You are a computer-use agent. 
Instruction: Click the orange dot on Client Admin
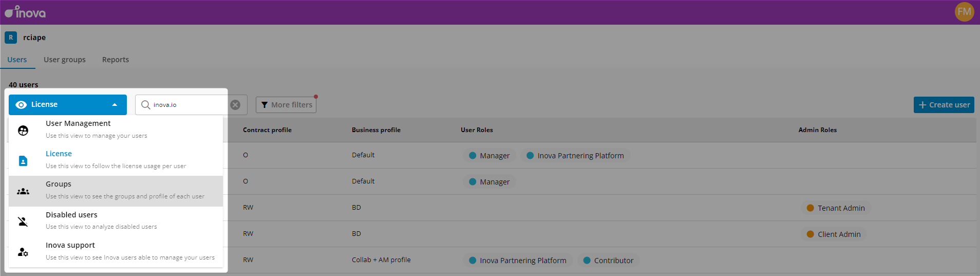(x=811, y=234)
